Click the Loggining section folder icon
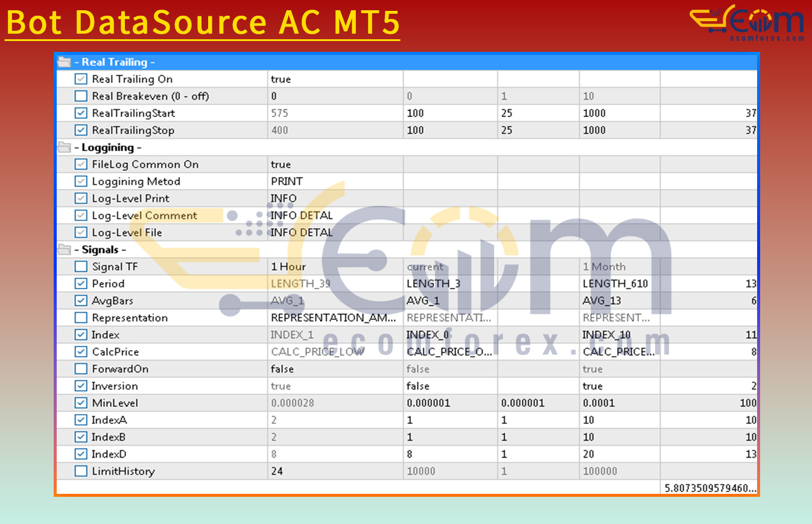 coord(64,147)
